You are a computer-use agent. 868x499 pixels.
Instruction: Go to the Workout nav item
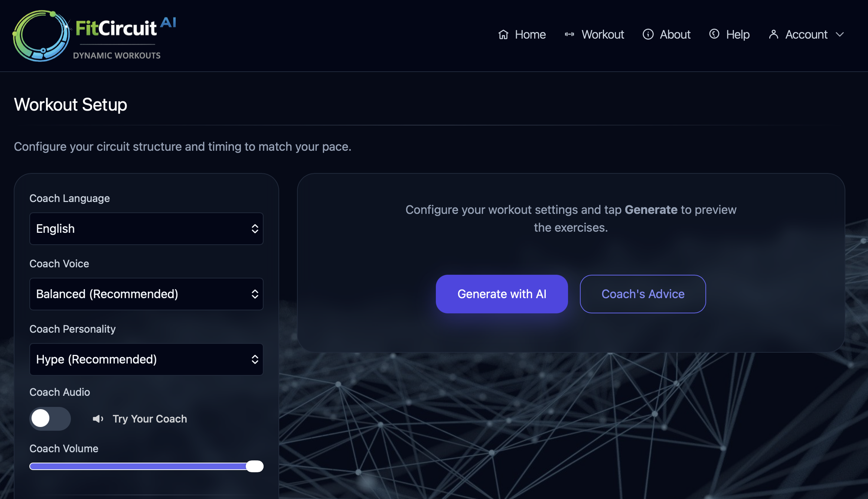(602, 35)
